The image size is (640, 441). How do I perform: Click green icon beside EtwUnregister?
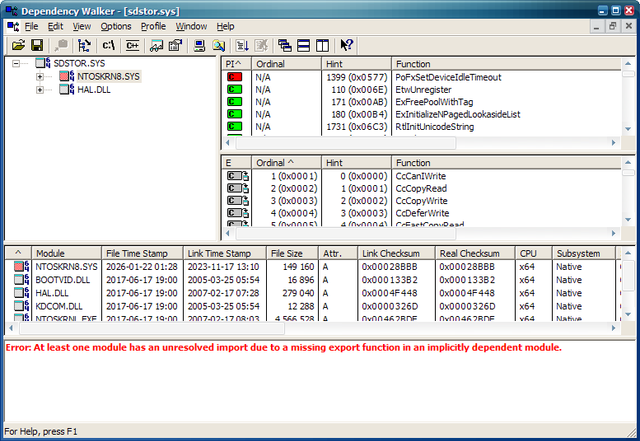point(234,89)
